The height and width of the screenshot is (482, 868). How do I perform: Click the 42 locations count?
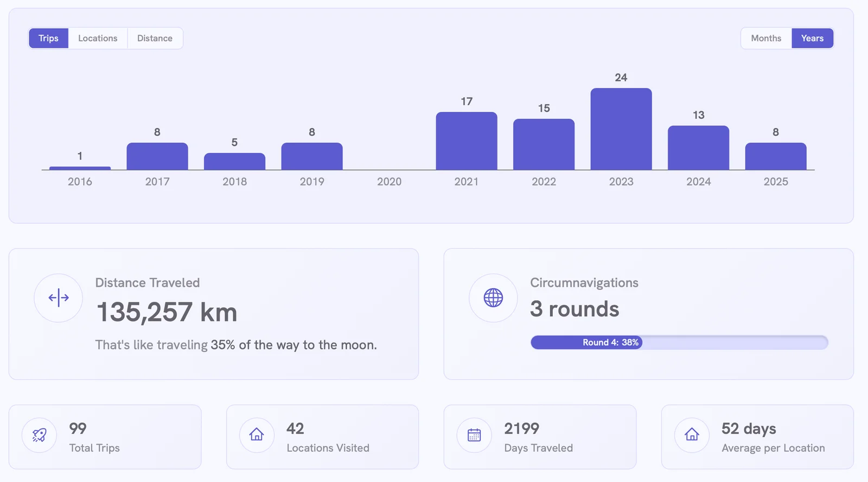[x=295, y=428]
